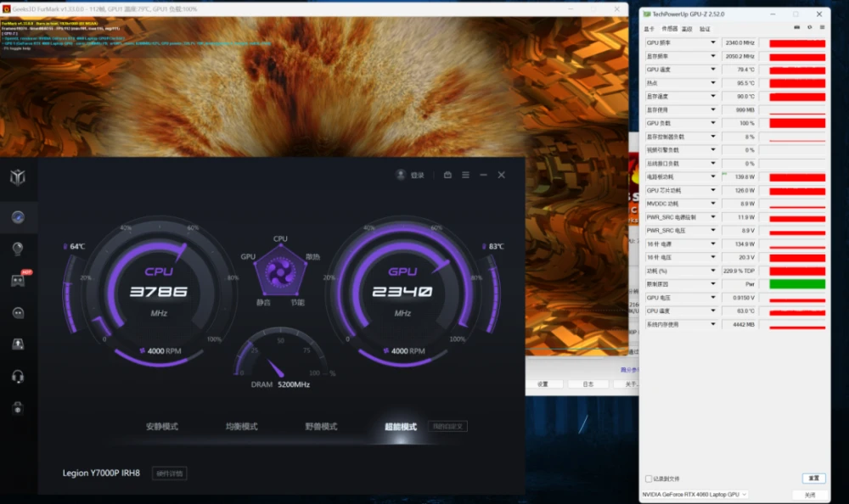The image size is (849, 504).
Task: Click the custom mode button beside 超能模式
Action: [447, 427]
